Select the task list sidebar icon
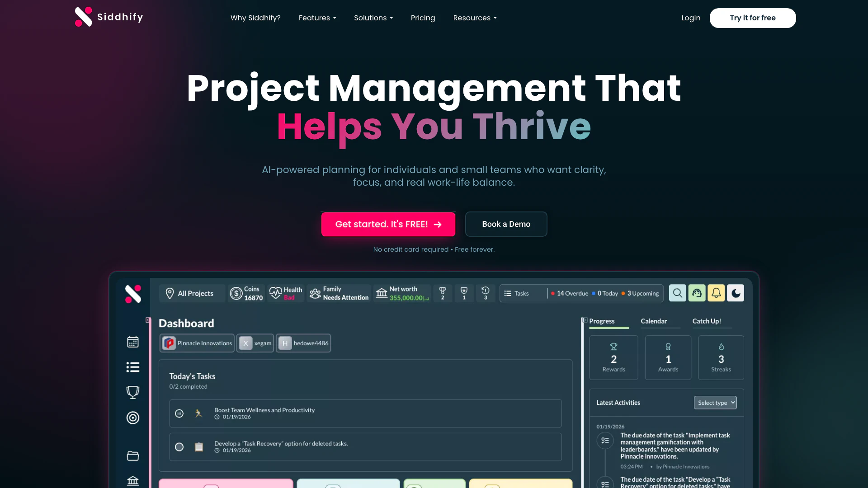This screenshot has height=488, width=868. coord(132,367)
